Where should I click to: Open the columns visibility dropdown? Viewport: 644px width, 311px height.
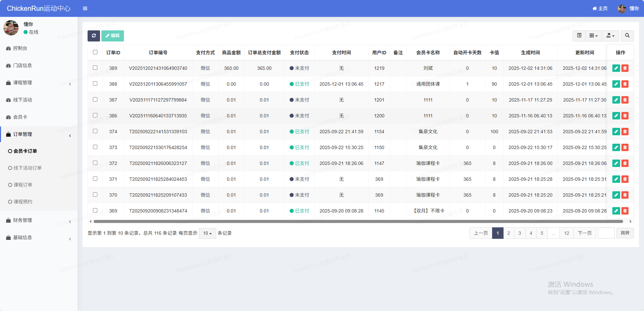point(593,35)
